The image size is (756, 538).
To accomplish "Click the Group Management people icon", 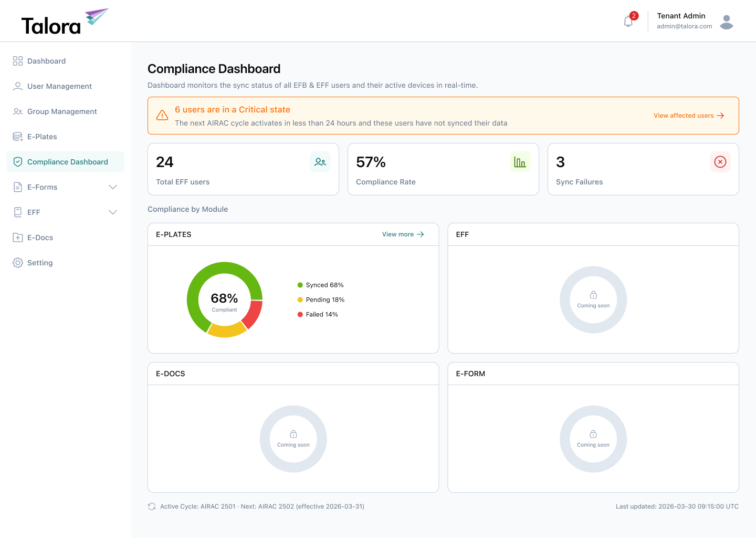I will click(18, 111).
